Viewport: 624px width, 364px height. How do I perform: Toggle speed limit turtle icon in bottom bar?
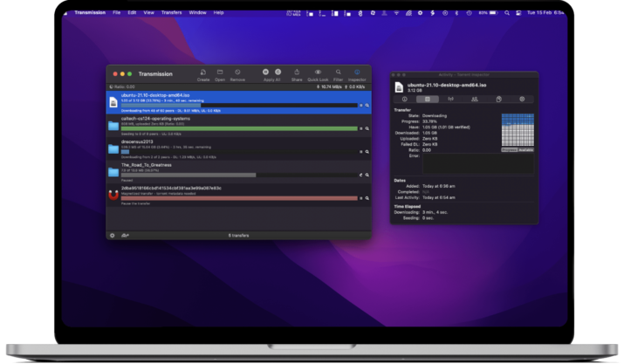point(125,235)
